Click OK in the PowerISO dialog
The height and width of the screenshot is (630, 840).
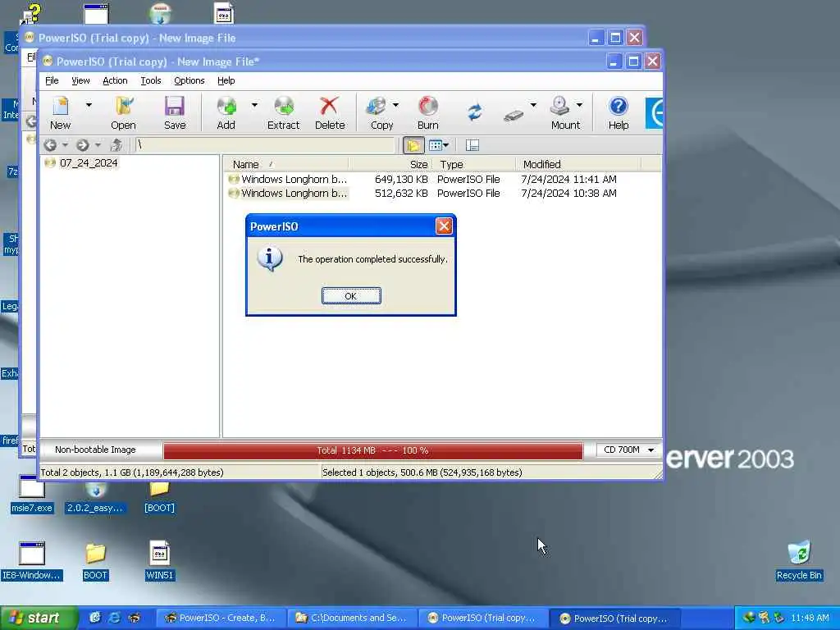351,295
